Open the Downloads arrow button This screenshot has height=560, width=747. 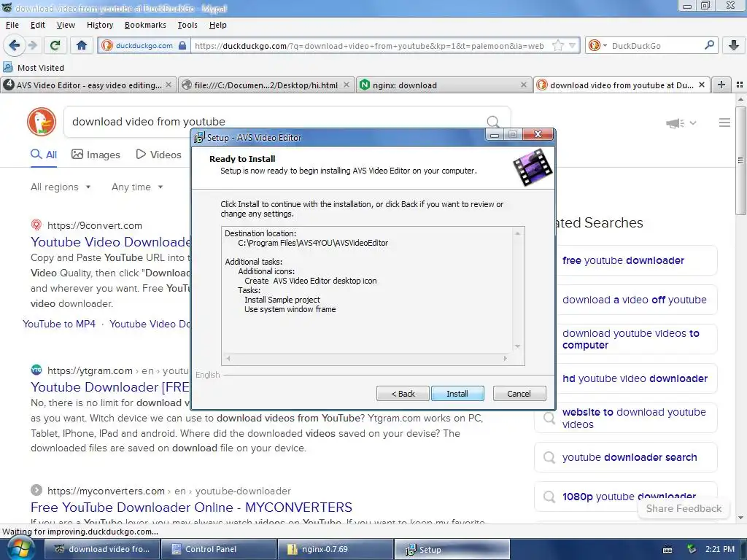tap(734, 45)
